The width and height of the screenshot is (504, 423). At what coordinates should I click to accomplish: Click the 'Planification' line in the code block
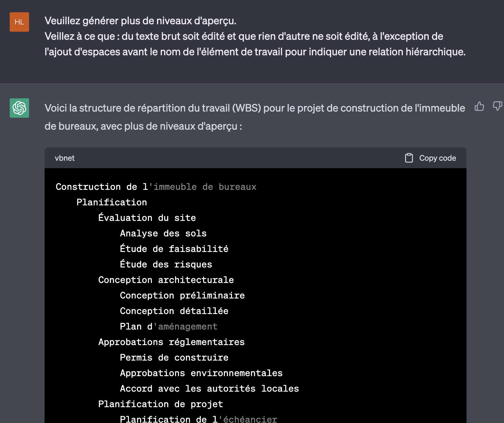[112, 202]
